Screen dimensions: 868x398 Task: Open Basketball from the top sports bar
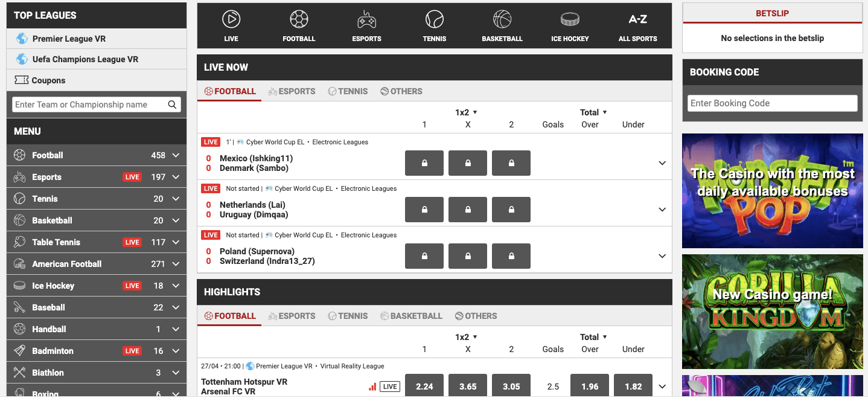click(x=502, y=25)
